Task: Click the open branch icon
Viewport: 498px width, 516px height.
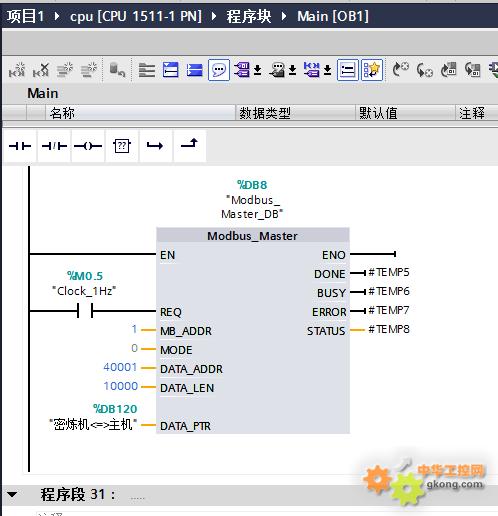Action: 156,146
